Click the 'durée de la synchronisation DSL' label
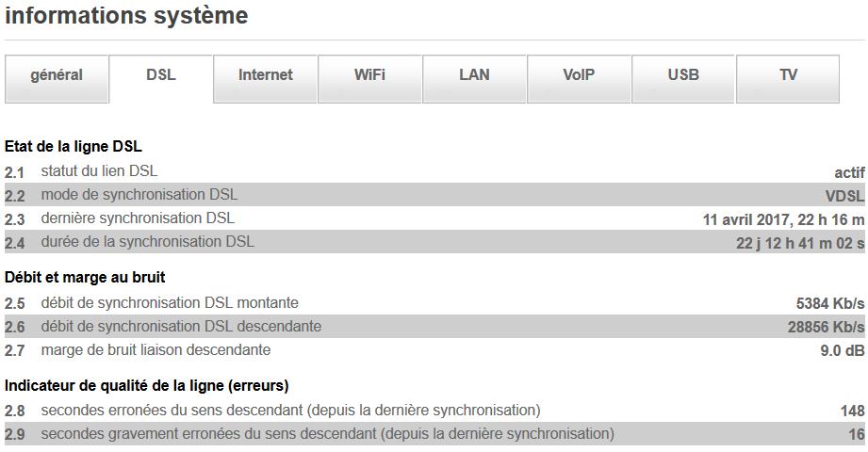 (x=147, y=242)
